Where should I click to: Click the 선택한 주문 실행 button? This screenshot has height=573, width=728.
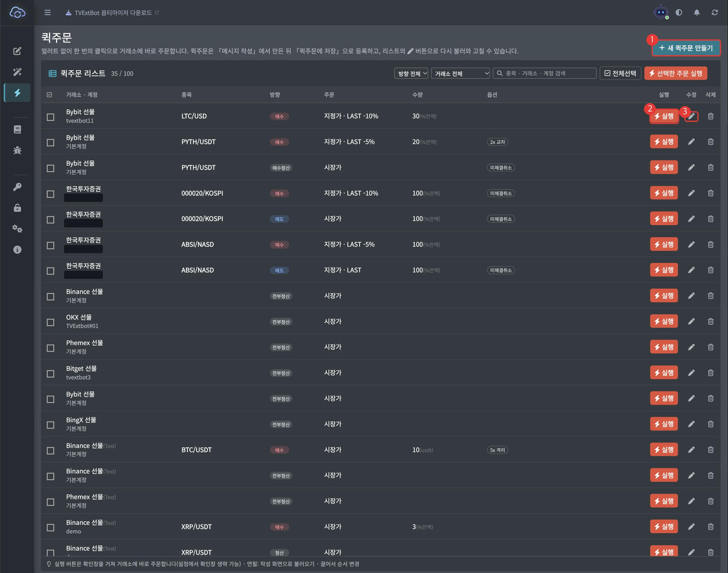(x=676, y=73)
